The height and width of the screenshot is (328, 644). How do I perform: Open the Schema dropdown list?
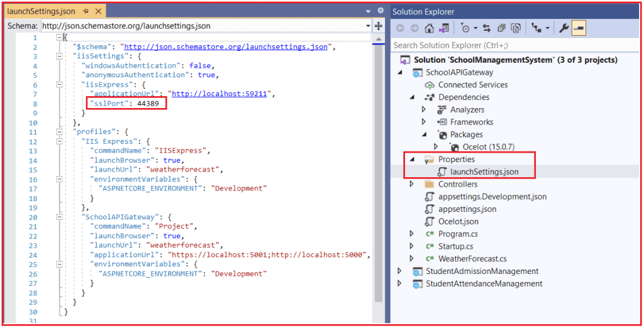pyautogui.click(x=369, y=26)
